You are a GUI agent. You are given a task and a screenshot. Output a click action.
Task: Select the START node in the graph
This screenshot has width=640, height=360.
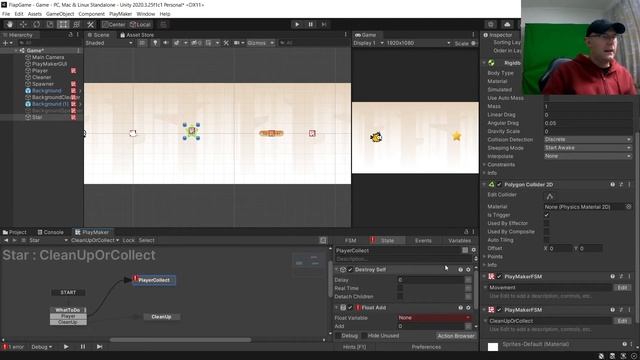[x=68, y=292]
